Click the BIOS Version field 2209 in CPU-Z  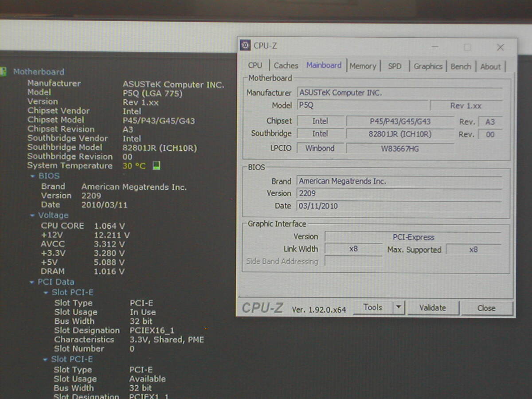pos(399,193)
